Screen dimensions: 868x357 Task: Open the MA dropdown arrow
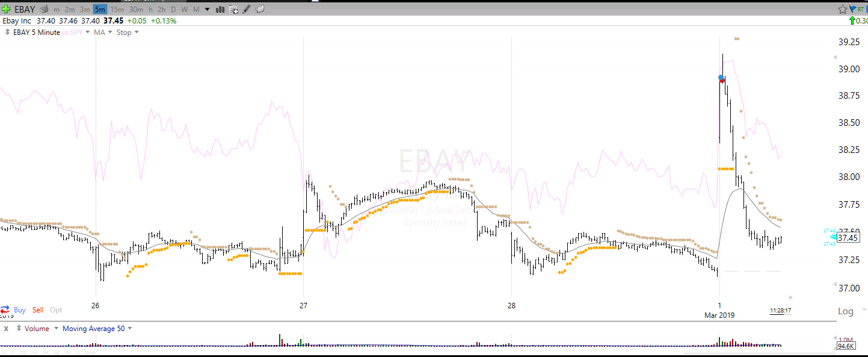click(x=111, y=33)
